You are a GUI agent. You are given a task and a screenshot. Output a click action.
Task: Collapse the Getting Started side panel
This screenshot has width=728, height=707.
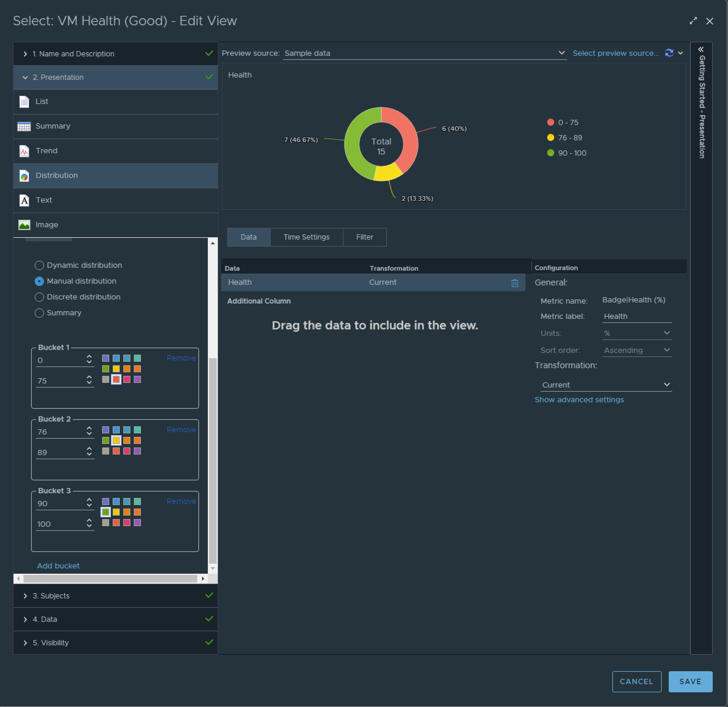pos(701,49)
